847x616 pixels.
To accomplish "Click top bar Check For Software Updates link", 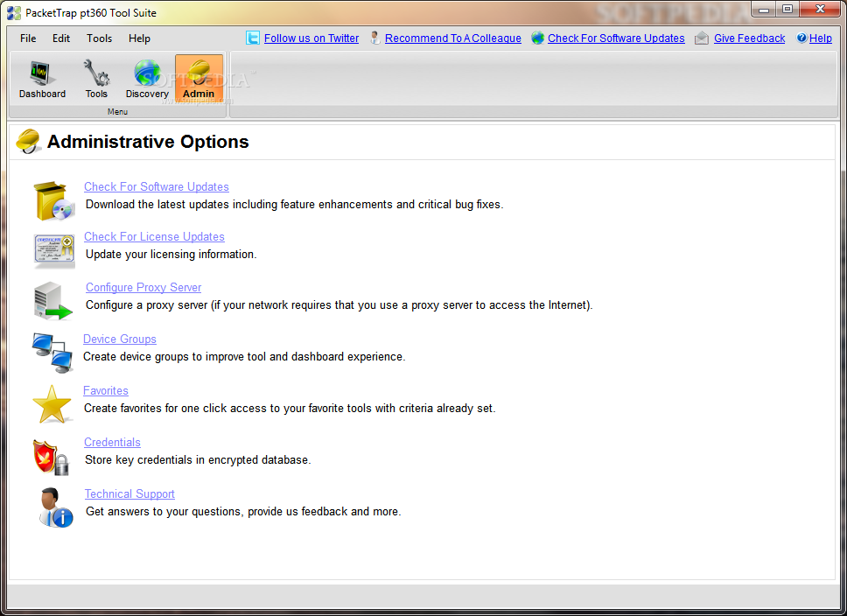I will (616, 38).
